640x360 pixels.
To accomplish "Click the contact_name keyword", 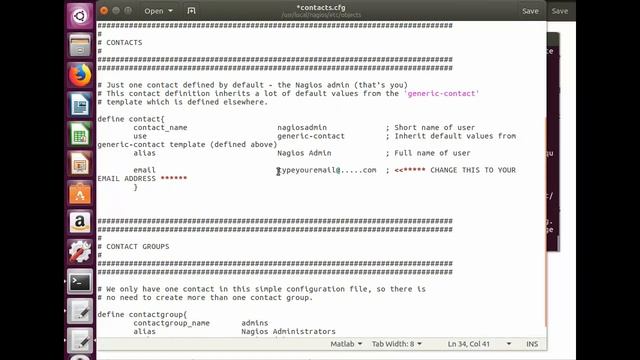I will click(160, 127).
